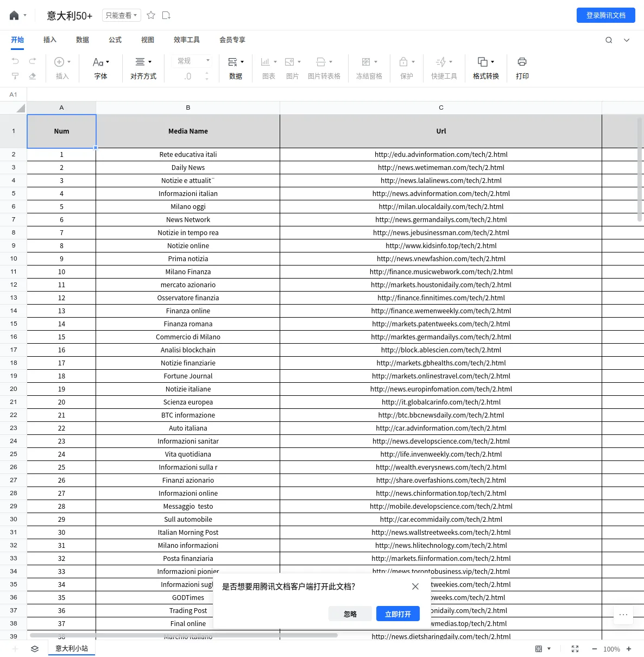The width and height of the screenshot is (644, 657).
Task: Click the zoom in plus button
Action: (629, 649)
